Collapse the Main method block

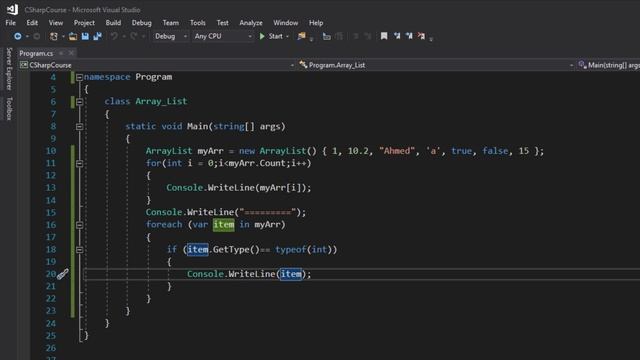point(80,127)
